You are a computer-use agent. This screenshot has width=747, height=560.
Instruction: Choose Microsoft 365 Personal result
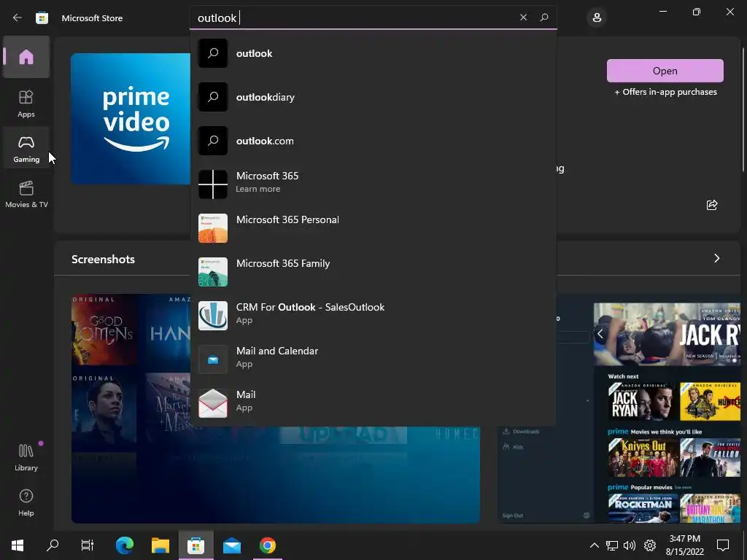pyautogui.click(x=373, y=228)
